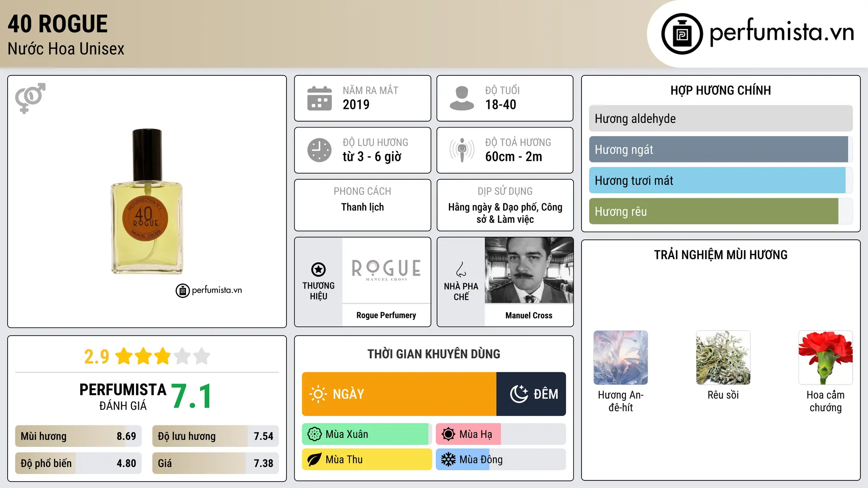
Task: Click the first gold rating star
Action: coord(124,356)
